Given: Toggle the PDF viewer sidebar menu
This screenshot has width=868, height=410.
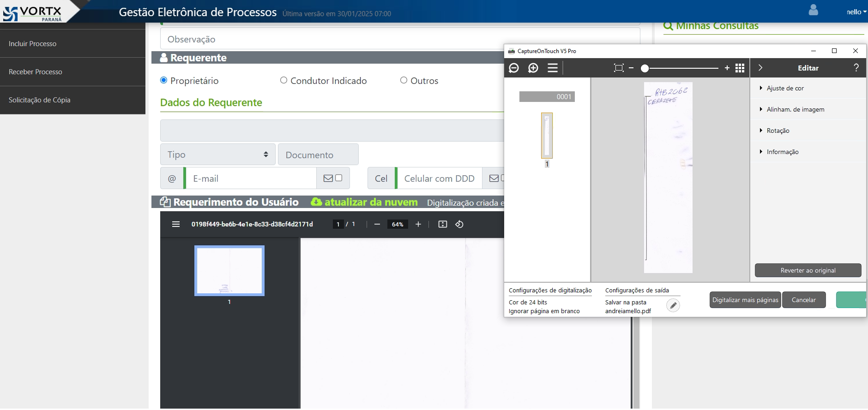Looking at the screenshot, I should (x=176, y=224).
